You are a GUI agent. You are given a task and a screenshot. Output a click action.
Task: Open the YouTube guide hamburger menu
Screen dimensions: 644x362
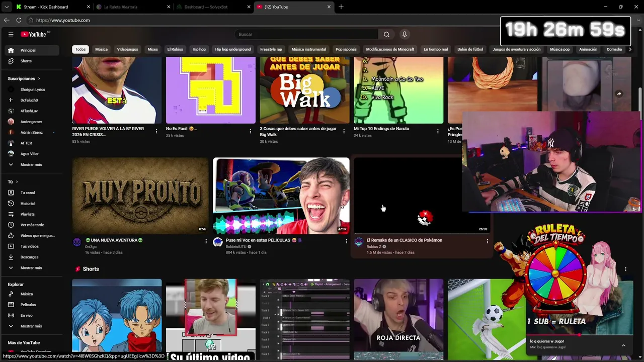[11, 34]
